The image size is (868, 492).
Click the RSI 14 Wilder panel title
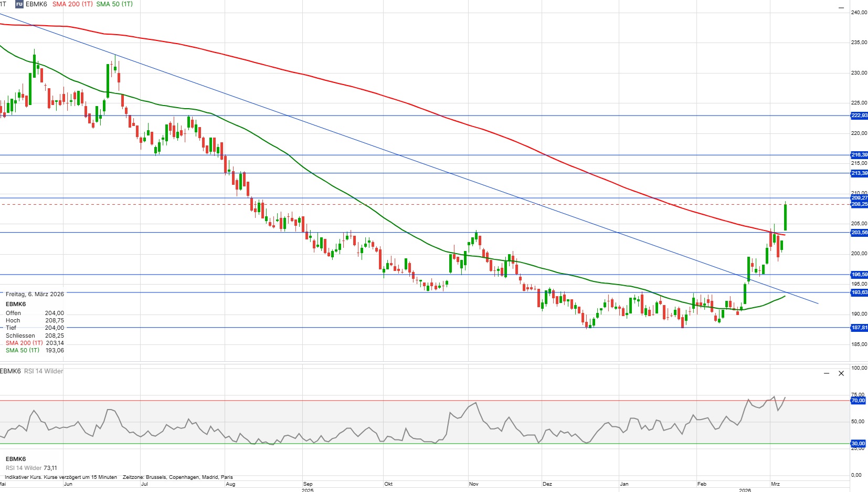coord(44,371)
